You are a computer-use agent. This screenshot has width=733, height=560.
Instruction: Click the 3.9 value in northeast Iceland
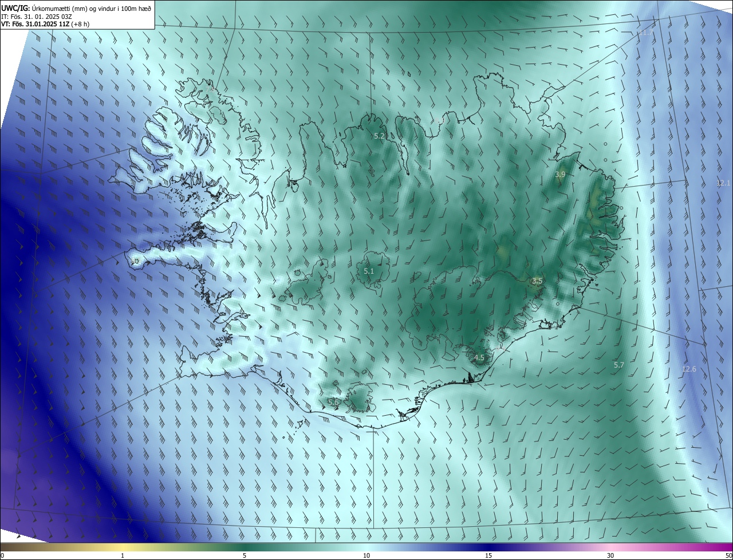point(561,174)
